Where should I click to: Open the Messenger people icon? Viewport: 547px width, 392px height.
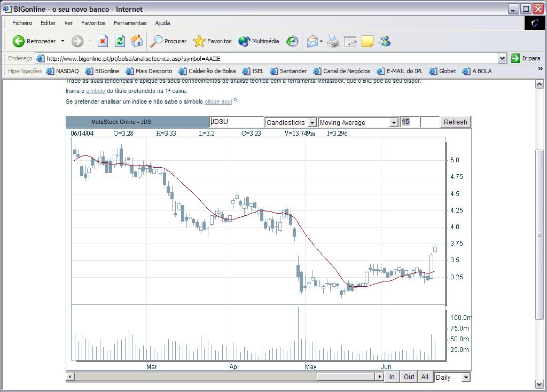(385, 41)
